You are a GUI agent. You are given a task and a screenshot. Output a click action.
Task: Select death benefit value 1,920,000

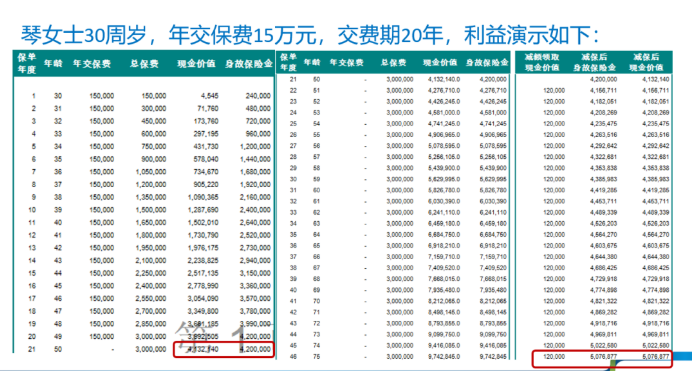pos(255,184)
